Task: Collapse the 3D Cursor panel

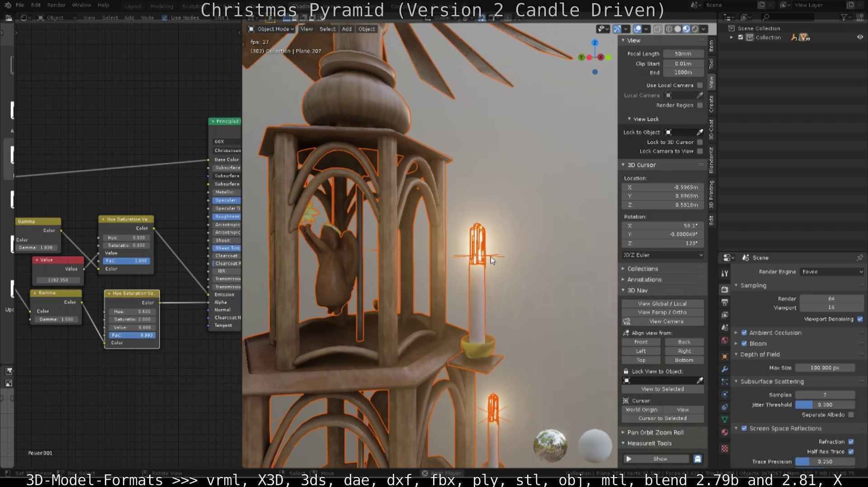Action: click(641, 165)
